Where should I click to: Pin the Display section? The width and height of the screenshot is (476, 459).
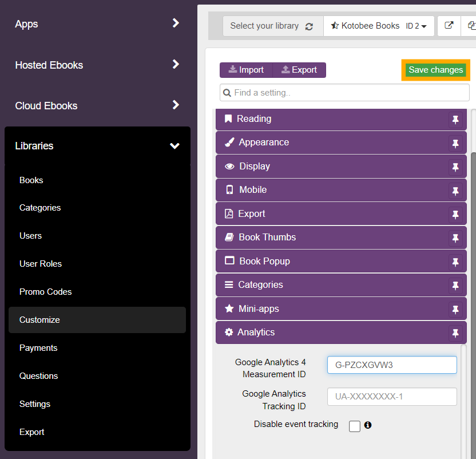[455, 167]
